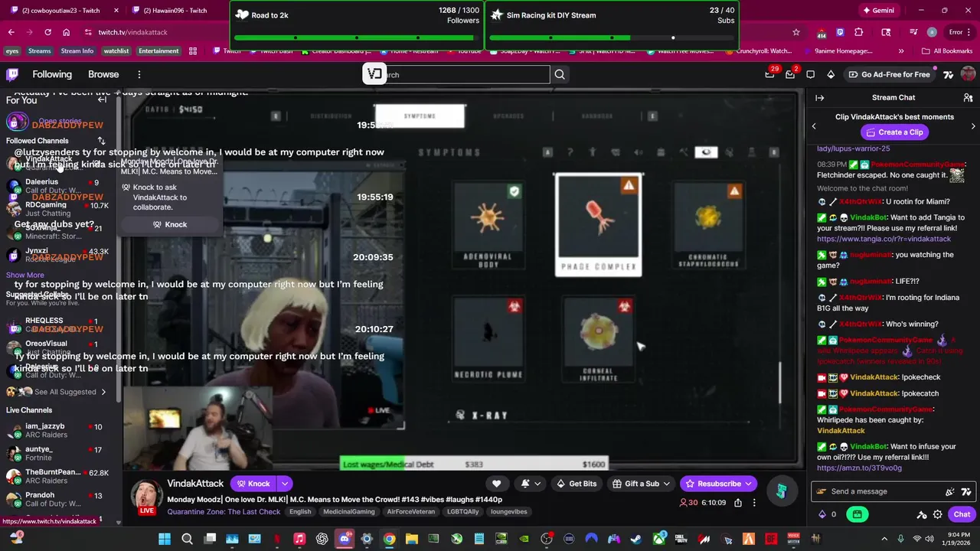The height and width of the screenshot is (551, 980).
Task: Open the chat community users icon
Action: pyautogui.click(x=968, y=98)
